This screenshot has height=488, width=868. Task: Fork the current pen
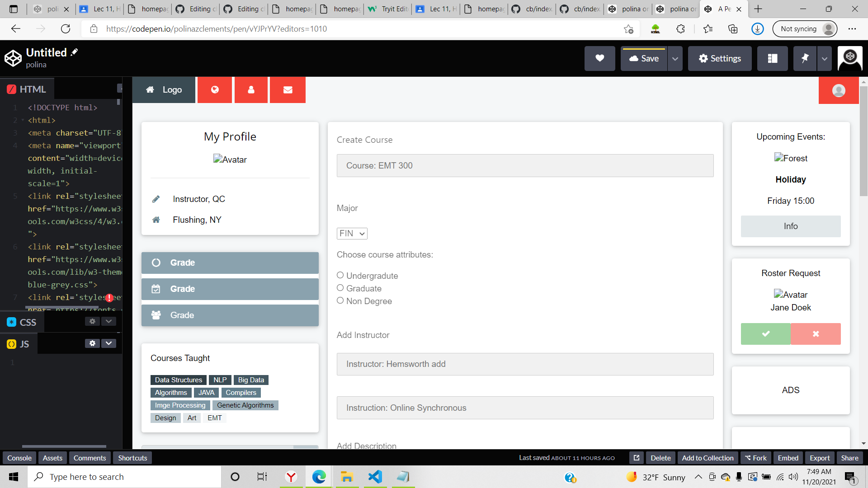[755, 458]
